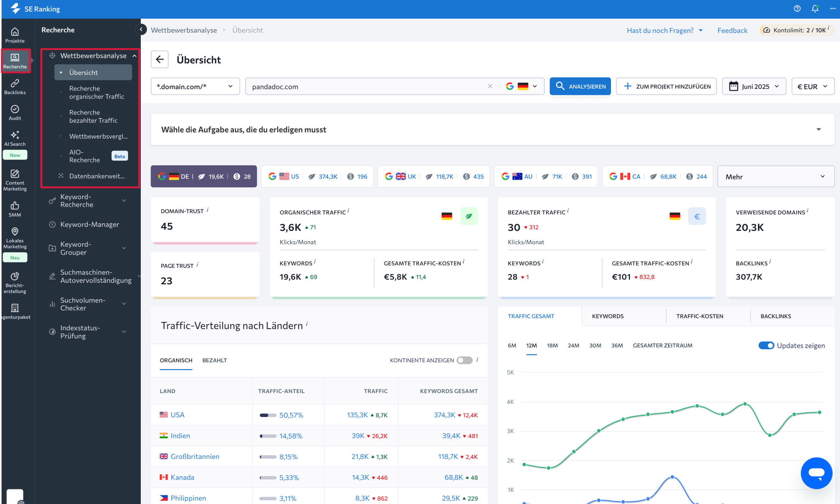Expand Suchvolumen-Checker menu group
Image resolution: width=840 pixels, height=504 pixels.
tap(124, 304)
